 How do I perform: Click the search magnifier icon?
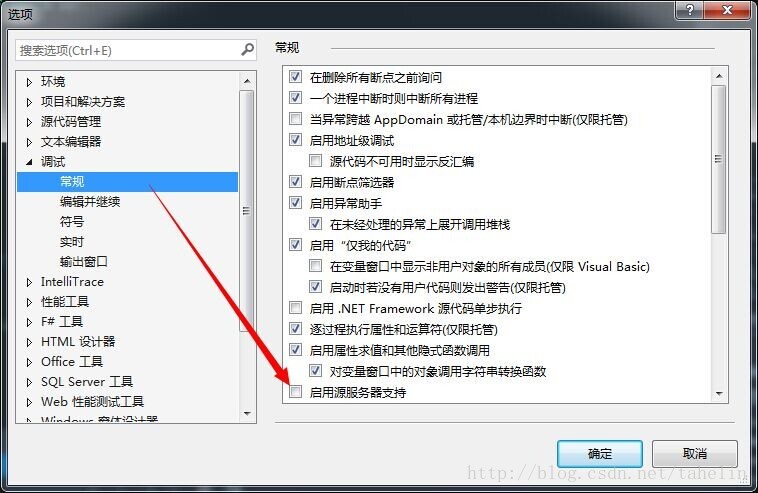[x=248, y=50]
